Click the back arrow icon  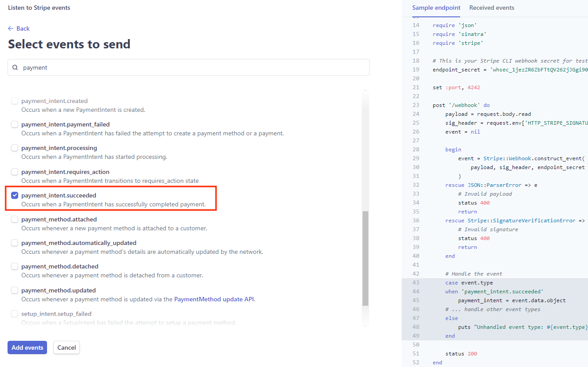point(11,28)
